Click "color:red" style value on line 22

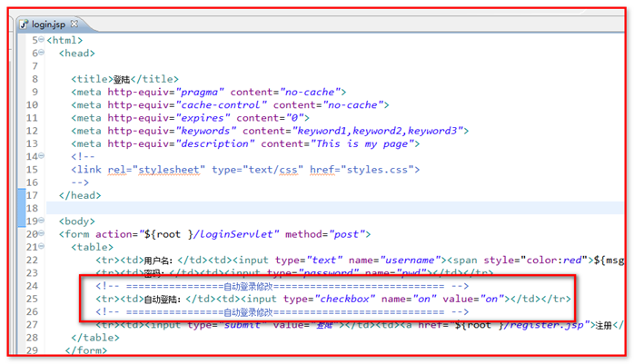553,261
